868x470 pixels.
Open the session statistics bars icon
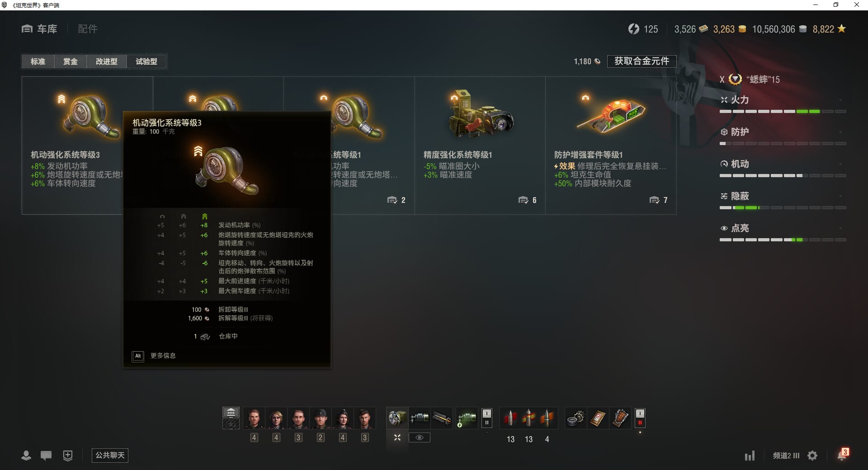pos(750,456)
